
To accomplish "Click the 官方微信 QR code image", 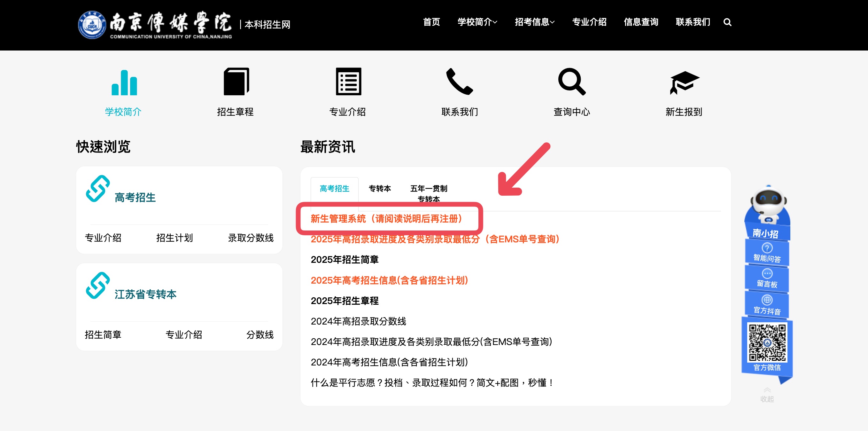I will point(767,342).
